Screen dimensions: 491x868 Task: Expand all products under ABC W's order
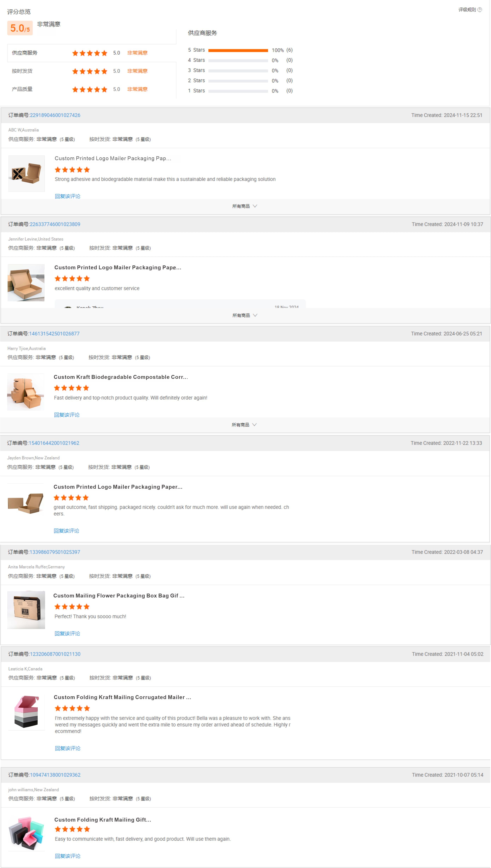pyautogui.click(x=244, y=206)
